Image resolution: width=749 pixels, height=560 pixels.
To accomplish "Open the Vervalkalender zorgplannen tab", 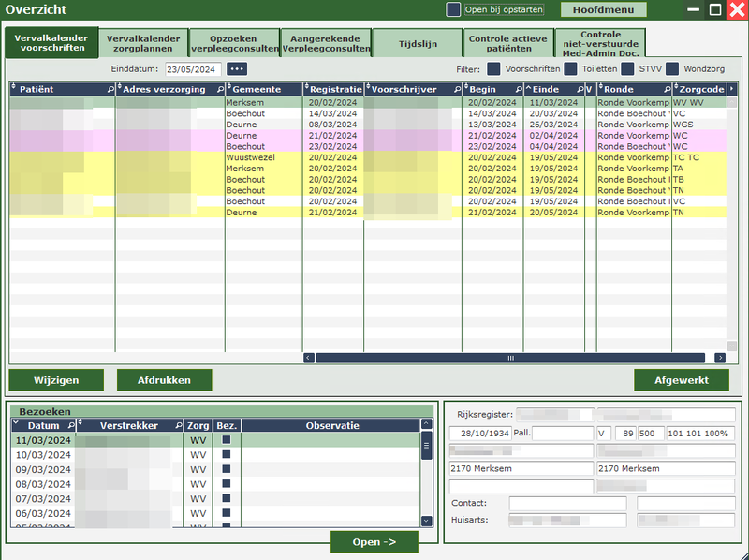I will [143, 42].
